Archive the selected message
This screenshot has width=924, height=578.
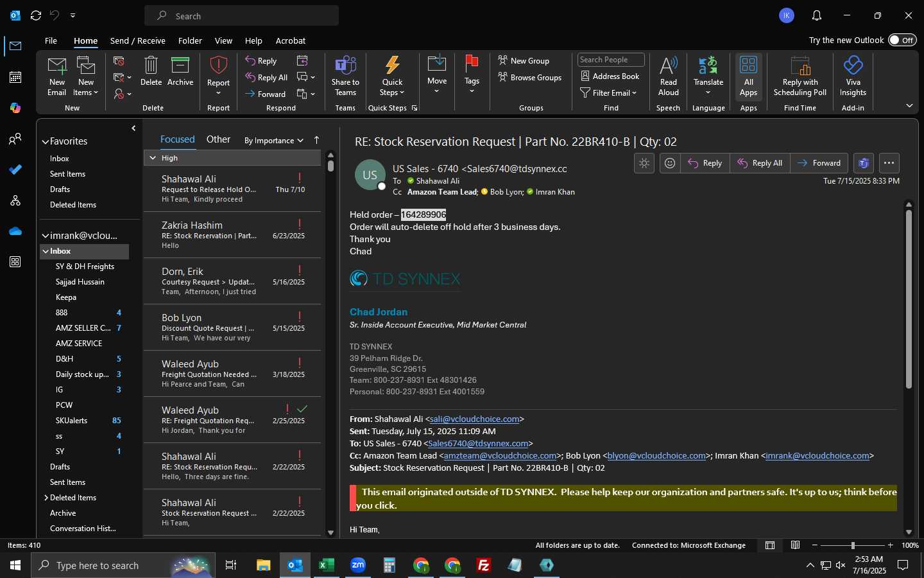[180, 71]
